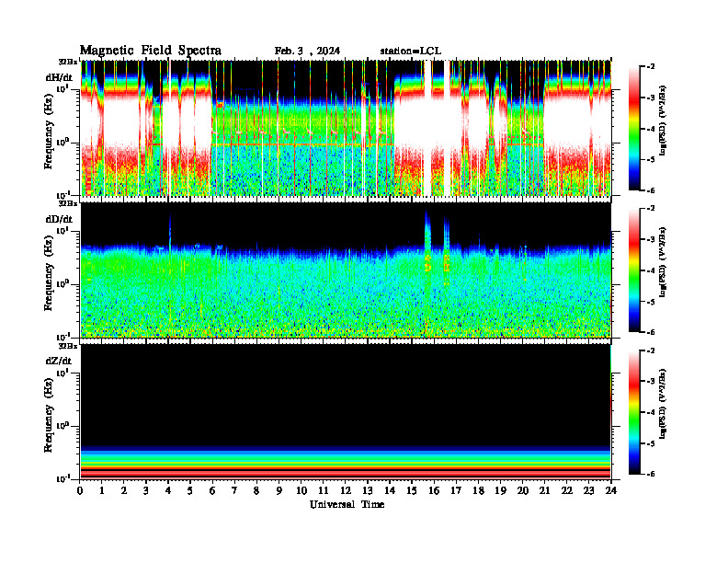Click hour '15' on the time axis
This screenshot has width=728, height=563.
click(412, 490)
